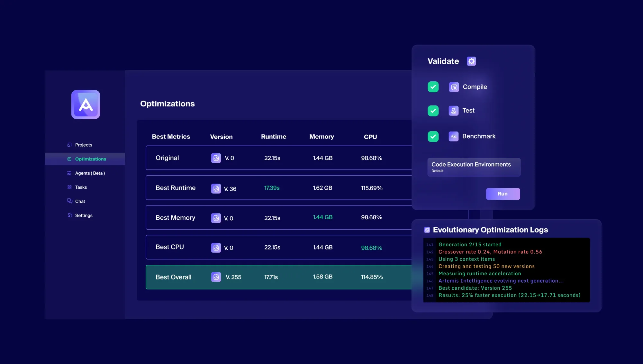The image size is (643, 364).
Task: Click the Run button
Action: (x=503, y=194)
